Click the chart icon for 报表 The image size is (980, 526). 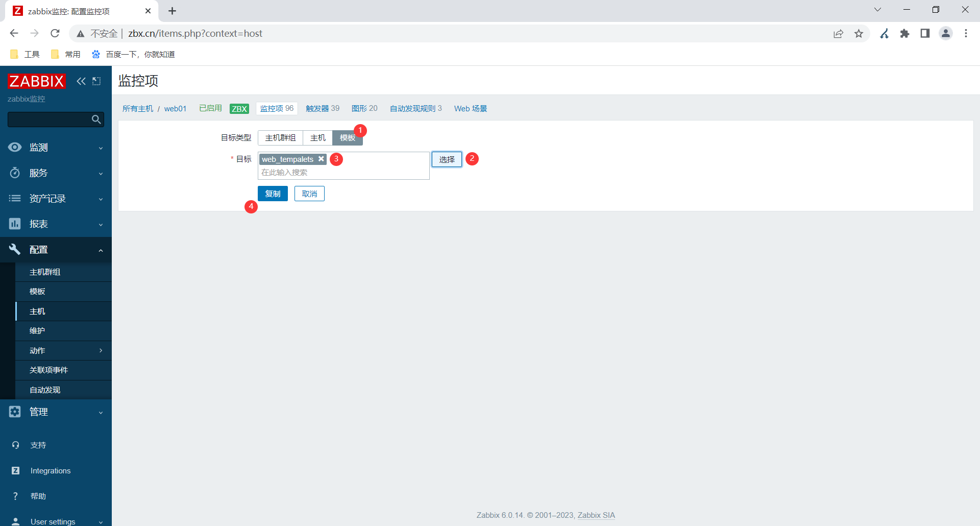[x=15, y=224]
